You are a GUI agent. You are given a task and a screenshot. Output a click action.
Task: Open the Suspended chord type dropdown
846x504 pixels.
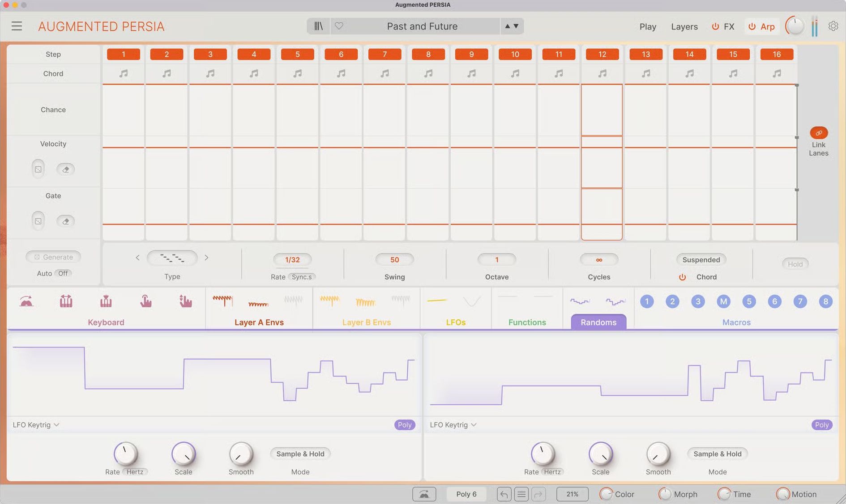pyautogui.click(x=701, y=260)
